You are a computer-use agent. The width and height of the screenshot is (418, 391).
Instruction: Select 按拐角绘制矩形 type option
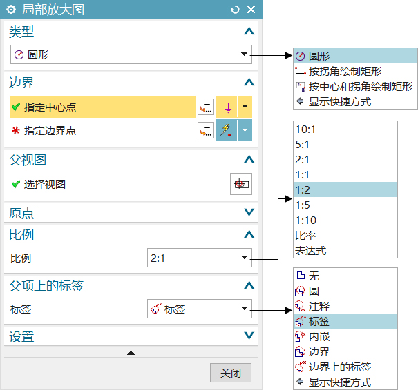point(355,71)
